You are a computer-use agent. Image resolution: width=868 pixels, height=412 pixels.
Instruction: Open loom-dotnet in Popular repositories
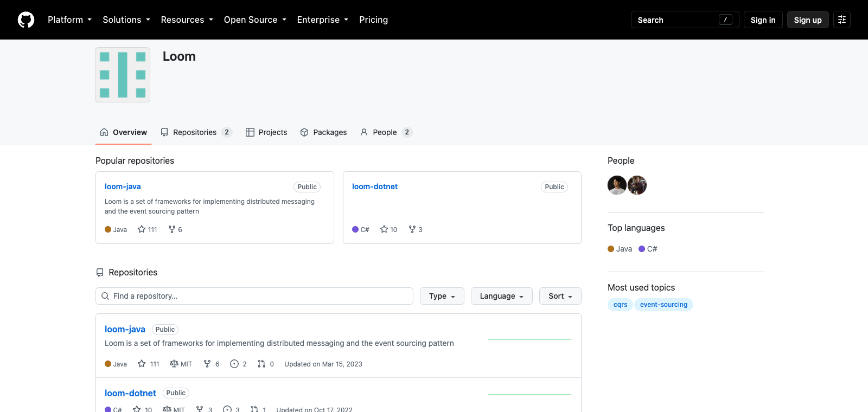tap(375, 186)
